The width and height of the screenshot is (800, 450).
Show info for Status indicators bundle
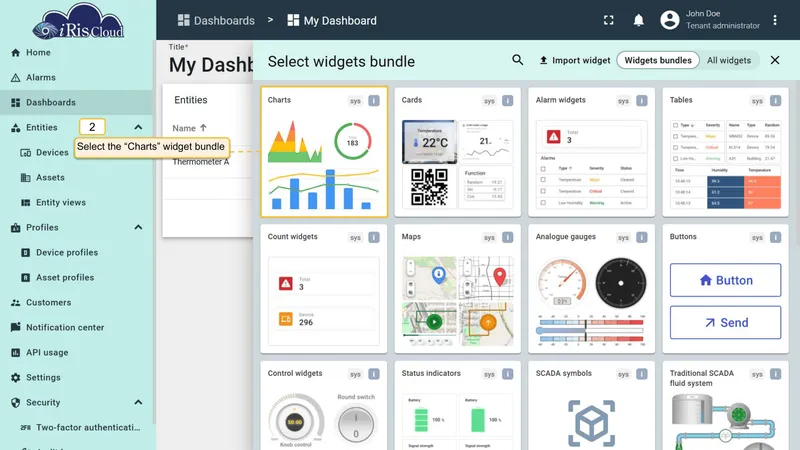click(x=508, y=374)
